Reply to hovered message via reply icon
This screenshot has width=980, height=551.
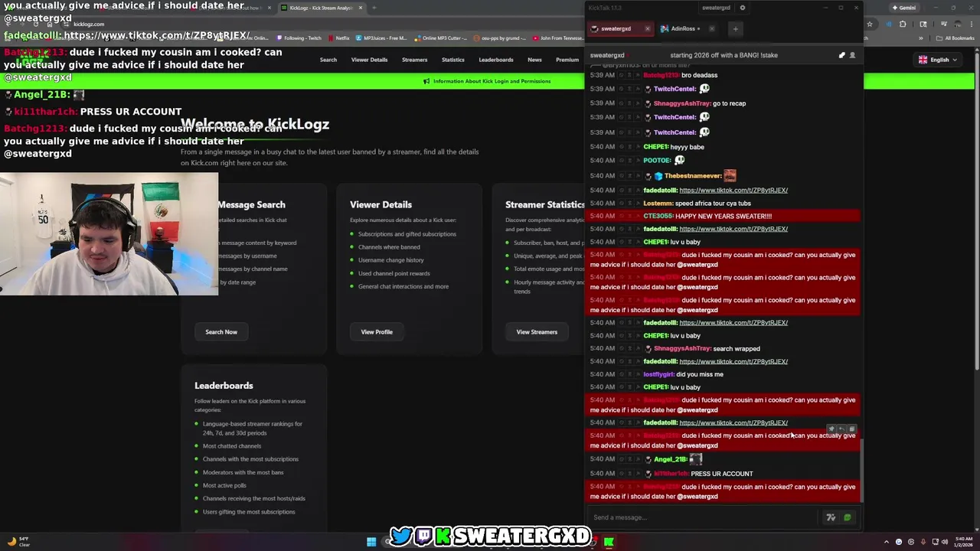click(x=841, y=429)
